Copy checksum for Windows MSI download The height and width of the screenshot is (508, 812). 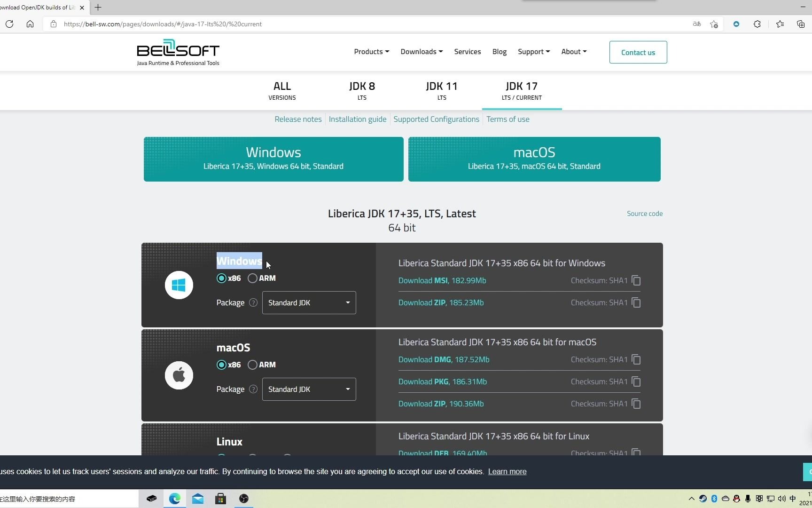[x=636, y=280]
